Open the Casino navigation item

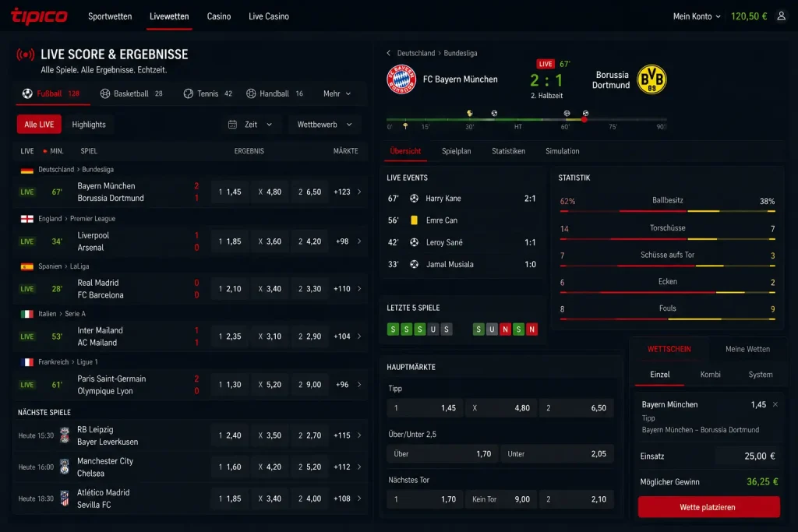(219, 16)
